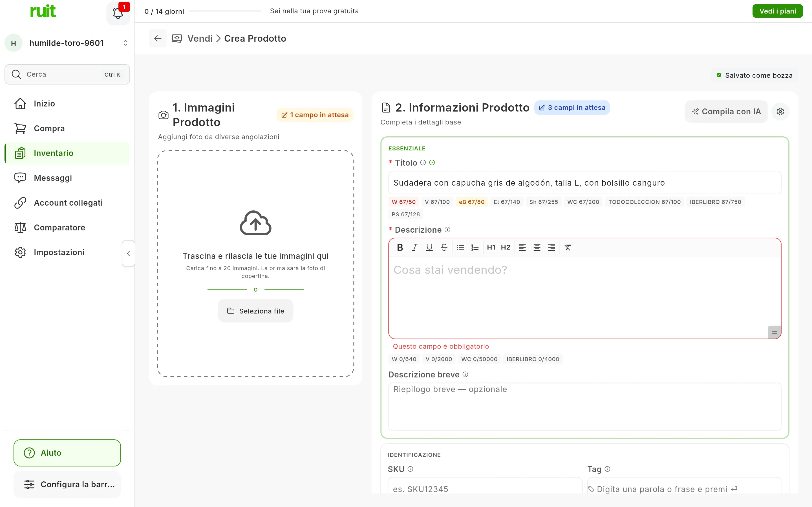The height and width of the screenshot is (507, 812).
Task: Insert a bullet list in description
Action: 460,248
